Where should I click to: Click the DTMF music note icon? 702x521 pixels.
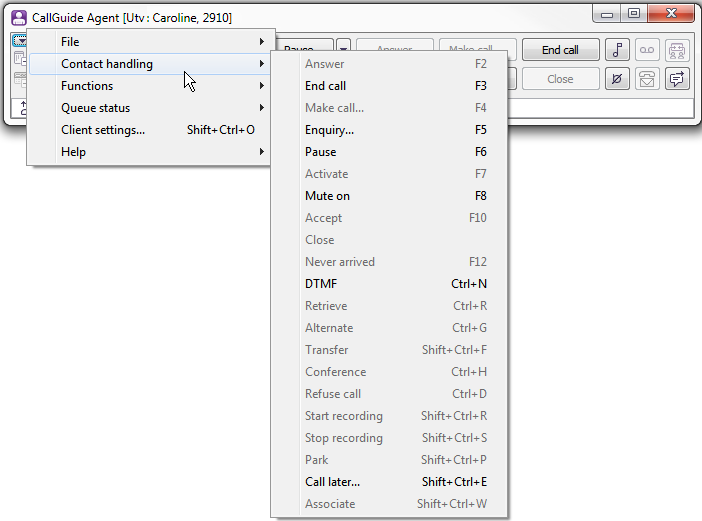click(x=617, y=50)
